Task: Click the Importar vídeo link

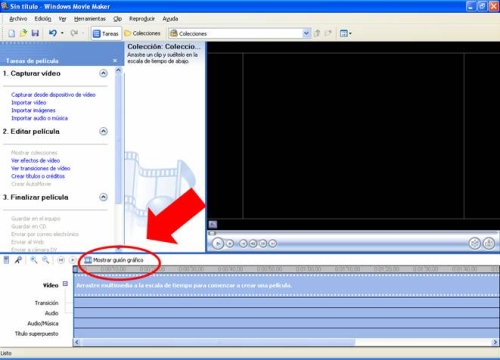Action: click(x=29, y=102)
